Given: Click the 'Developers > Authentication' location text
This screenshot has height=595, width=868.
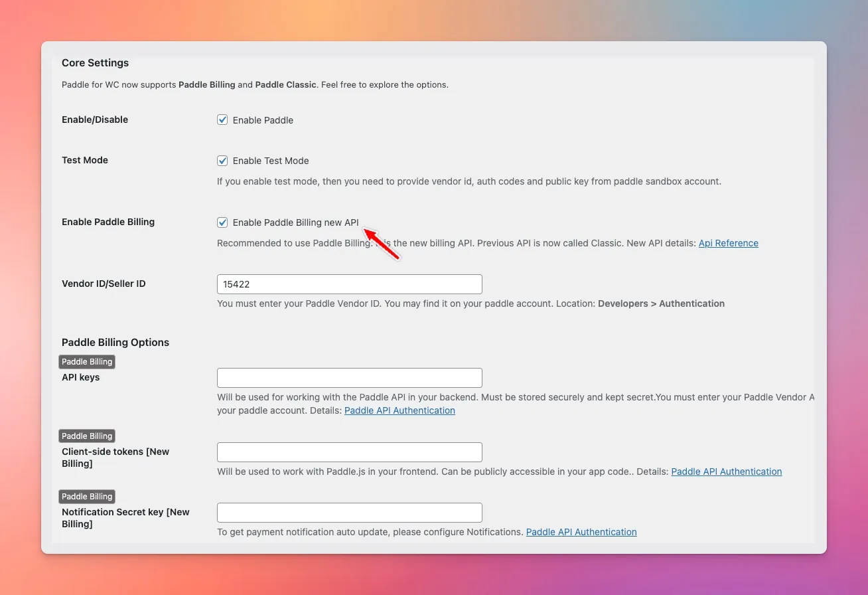Looking at the screenshot, I should click(x=661, y=303).
